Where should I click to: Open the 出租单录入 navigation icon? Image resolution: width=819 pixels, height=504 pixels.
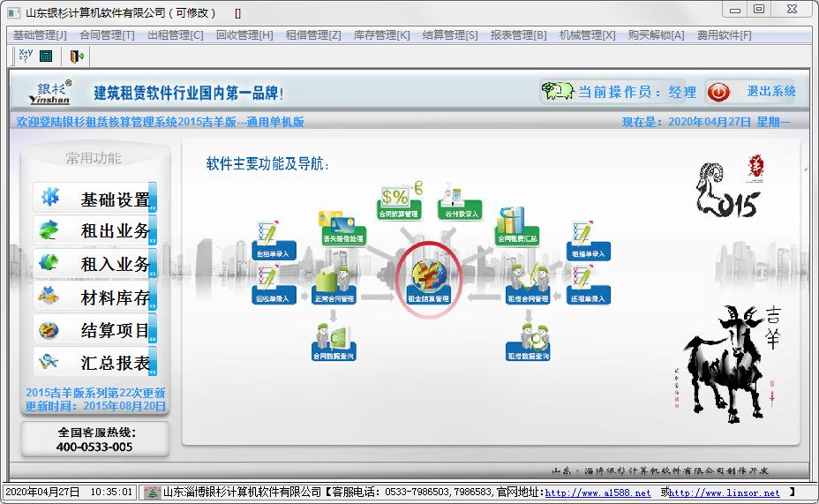click(x=274, y=241)
